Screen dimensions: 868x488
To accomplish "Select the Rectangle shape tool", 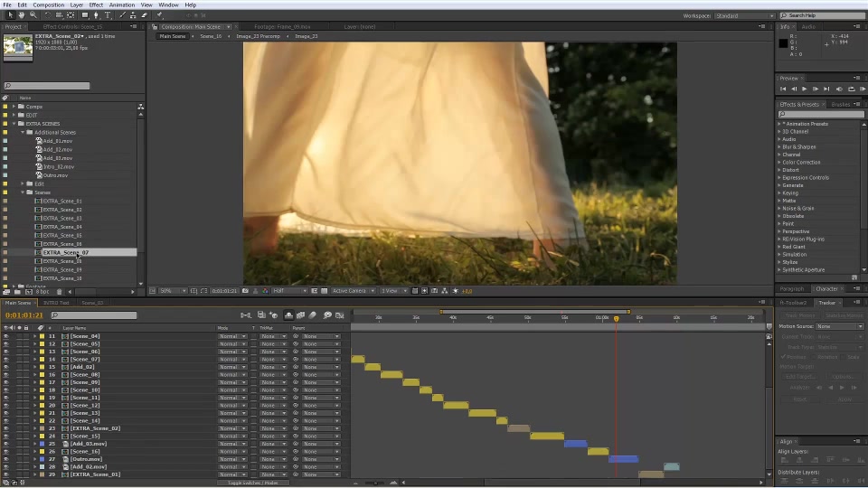I will (x=85, y=15).
